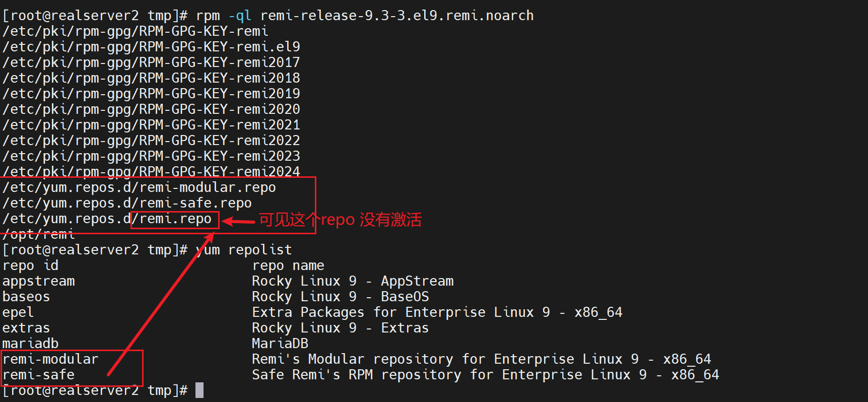This screenshot has height=402, width=868.
Task: Click the mariadb repo id
Action: pos(30,344)
